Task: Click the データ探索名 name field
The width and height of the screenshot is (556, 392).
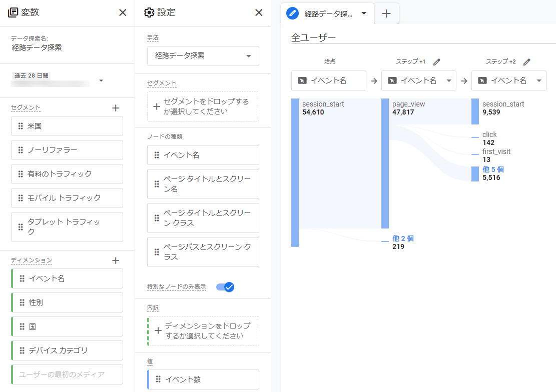Action: click(37, 48)
